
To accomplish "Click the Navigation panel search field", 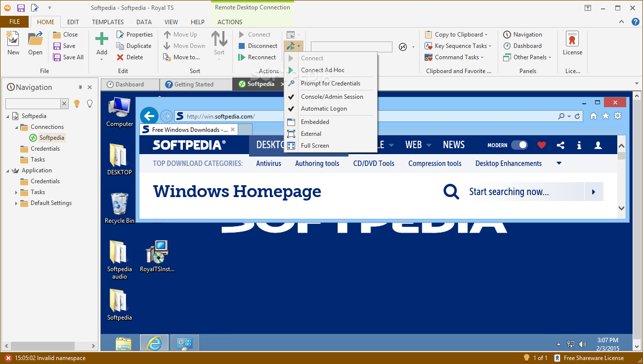I will [33, 103].
